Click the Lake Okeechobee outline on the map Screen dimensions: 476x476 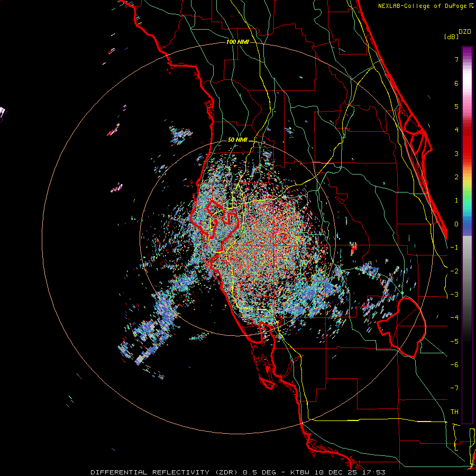point(401,327)
